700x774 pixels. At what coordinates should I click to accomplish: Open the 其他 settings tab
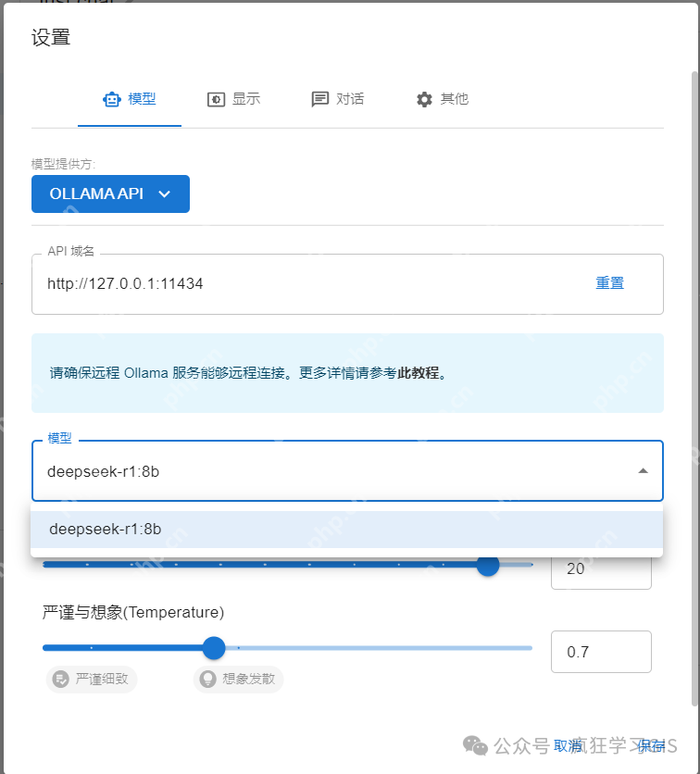442,99
